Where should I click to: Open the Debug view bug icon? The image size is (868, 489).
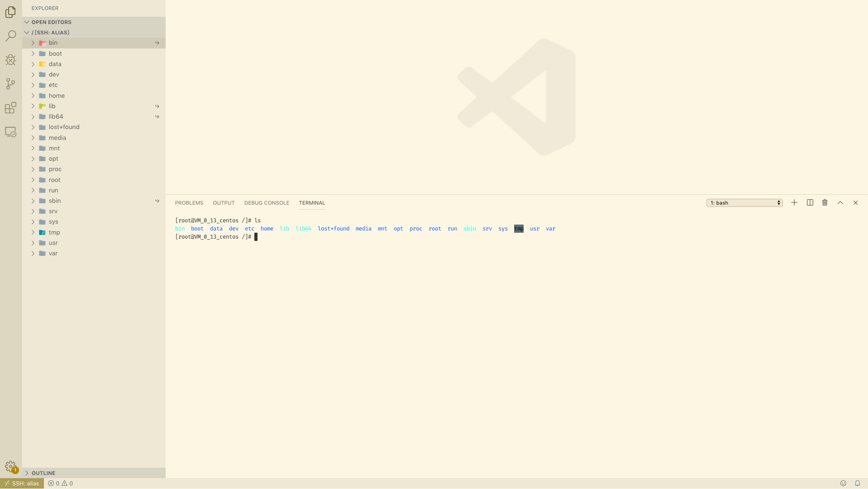click(x=10, y=60)
